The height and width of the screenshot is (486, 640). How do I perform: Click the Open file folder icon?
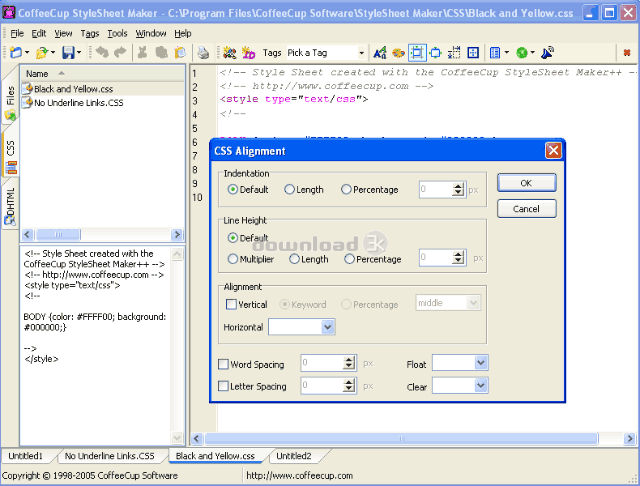tap(42, 53)
